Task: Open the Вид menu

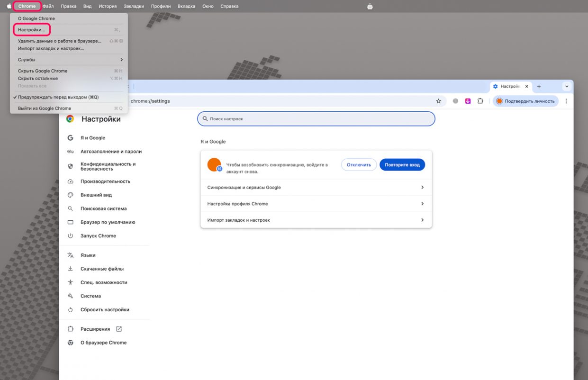Action: pos(87,6)
